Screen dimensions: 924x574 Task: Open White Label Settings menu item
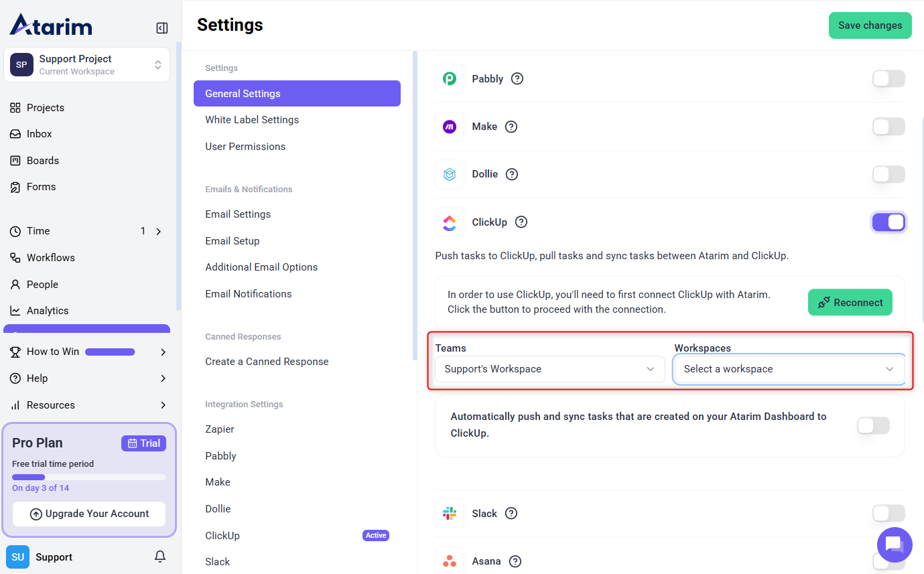[x=252, y=120]
